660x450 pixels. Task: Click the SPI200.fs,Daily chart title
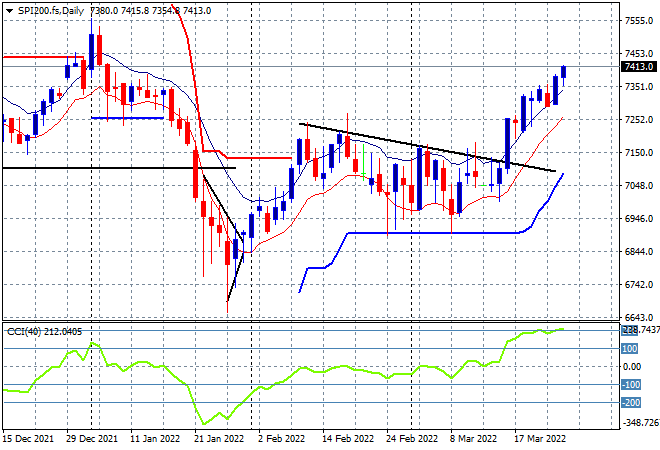coord(51,11)
